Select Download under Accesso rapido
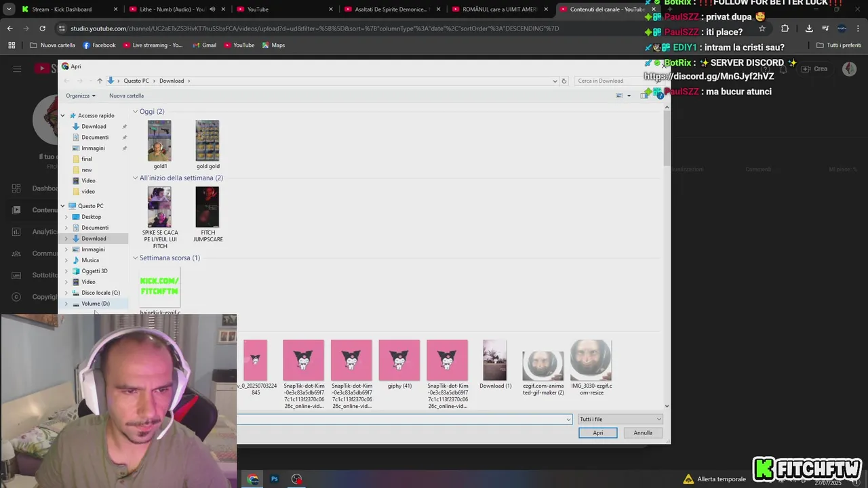868x488 pixels. point(94,126)
